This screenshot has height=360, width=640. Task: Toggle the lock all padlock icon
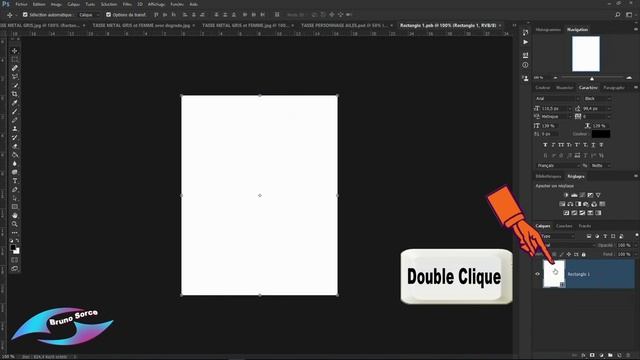click(584, 254)
